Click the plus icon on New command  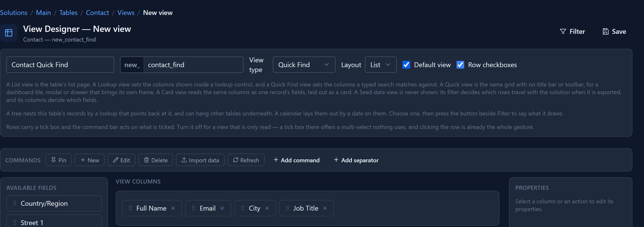[83, 160]
